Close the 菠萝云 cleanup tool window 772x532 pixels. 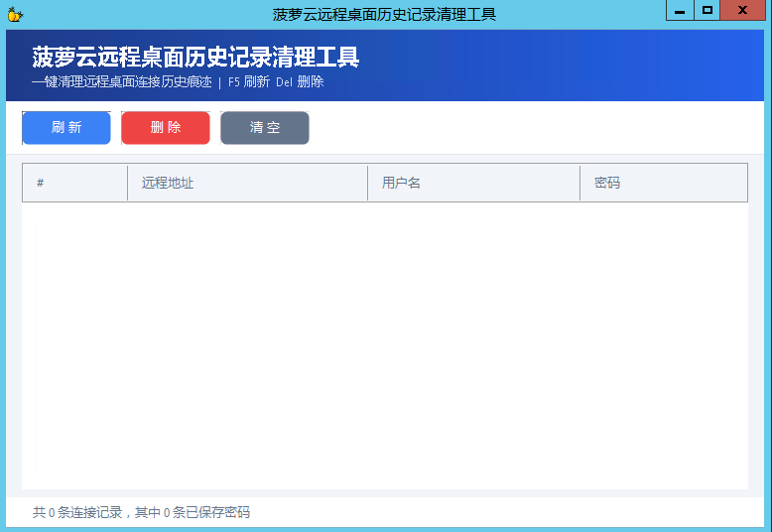[x=743, y=11]
